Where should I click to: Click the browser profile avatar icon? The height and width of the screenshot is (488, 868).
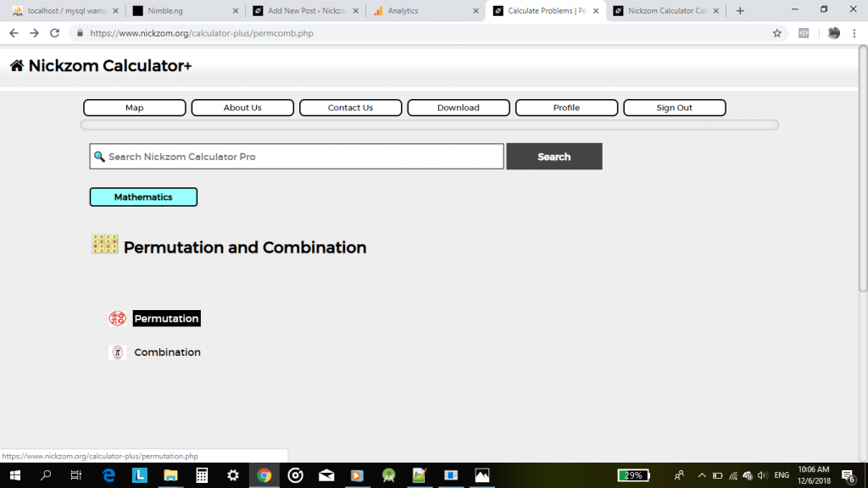pos(834,33)
